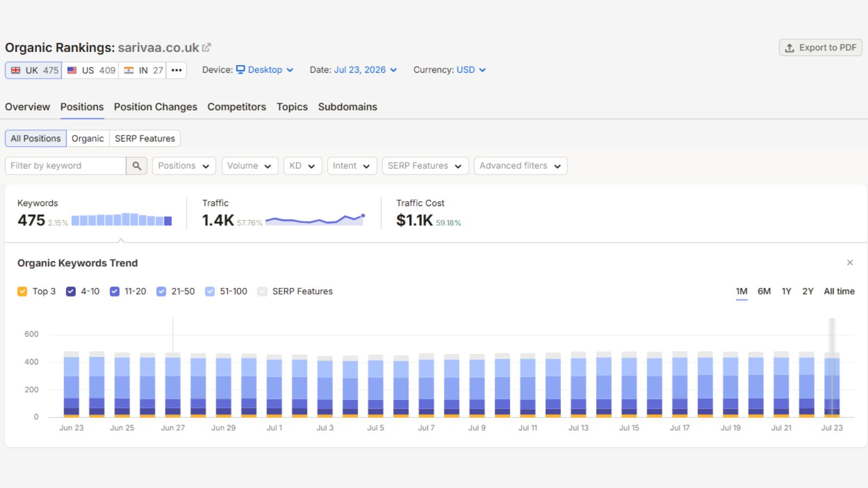Toggle the 4-10 legend checkbox

click(x=71, y=292)
